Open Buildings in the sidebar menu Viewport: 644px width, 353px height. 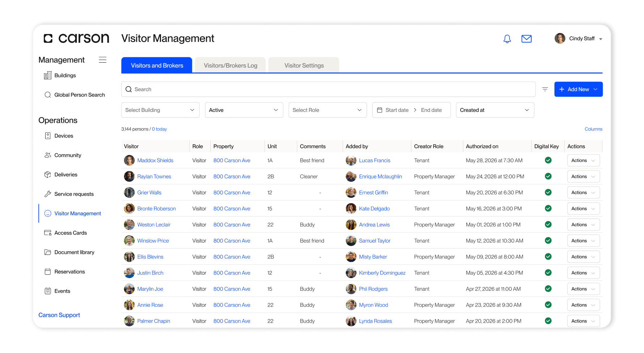pos(65,75)
